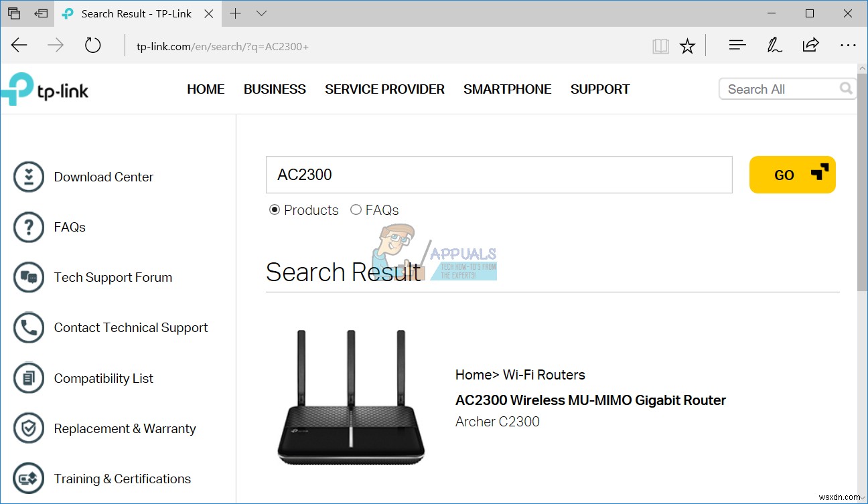Select the FAQs radio button

click(356, 209)
